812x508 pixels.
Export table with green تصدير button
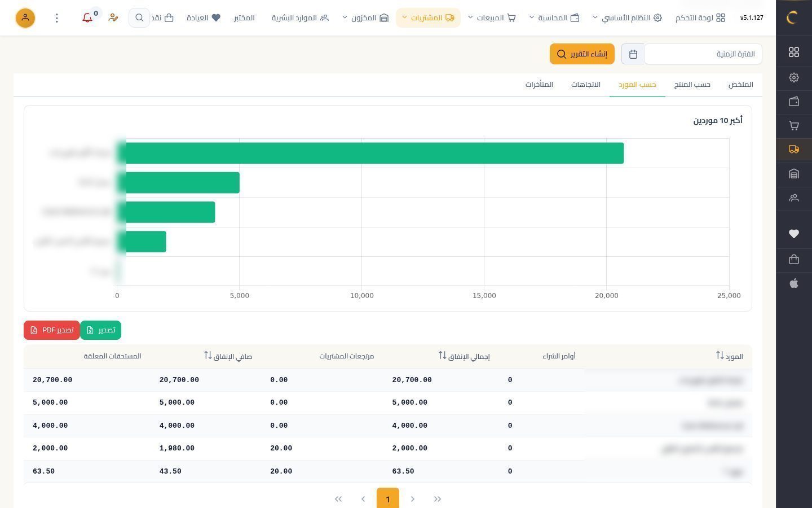click(x=100, y=330)
